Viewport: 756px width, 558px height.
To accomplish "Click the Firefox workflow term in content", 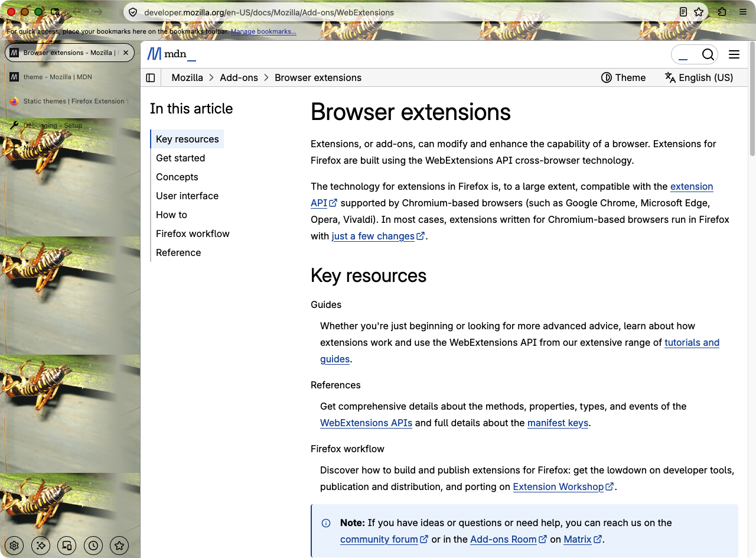I will (347, 449).
